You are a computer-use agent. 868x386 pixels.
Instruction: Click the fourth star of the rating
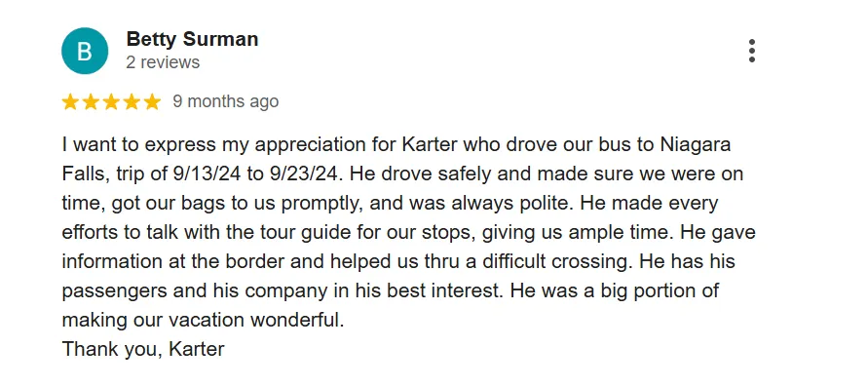pos(132,102)
